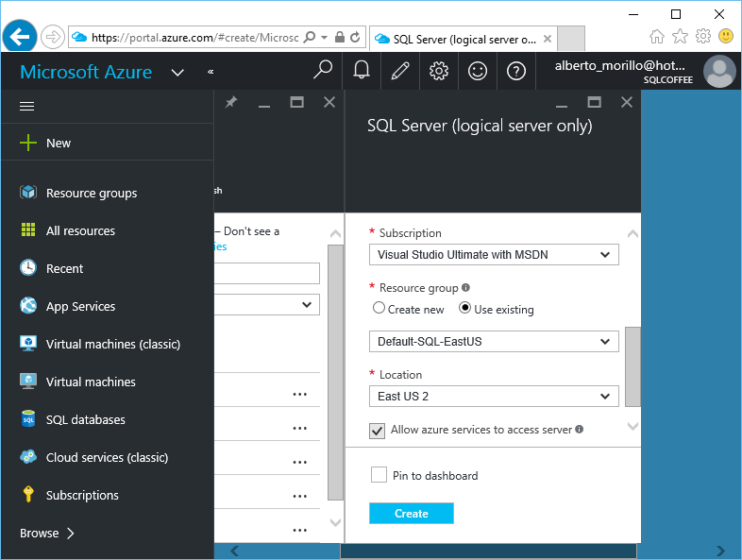The image size is (742, 560).
Task: Click the browser back arrow button
Action: pos(20,37)
